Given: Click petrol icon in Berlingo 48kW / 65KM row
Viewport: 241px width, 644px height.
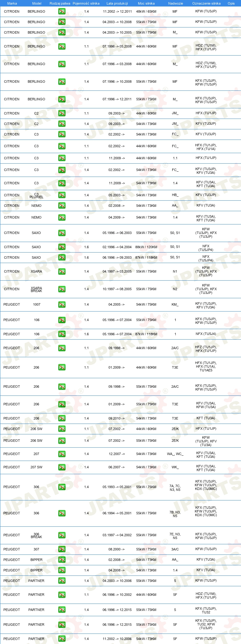Looking at the screenshot, I should tap(62, 11).
